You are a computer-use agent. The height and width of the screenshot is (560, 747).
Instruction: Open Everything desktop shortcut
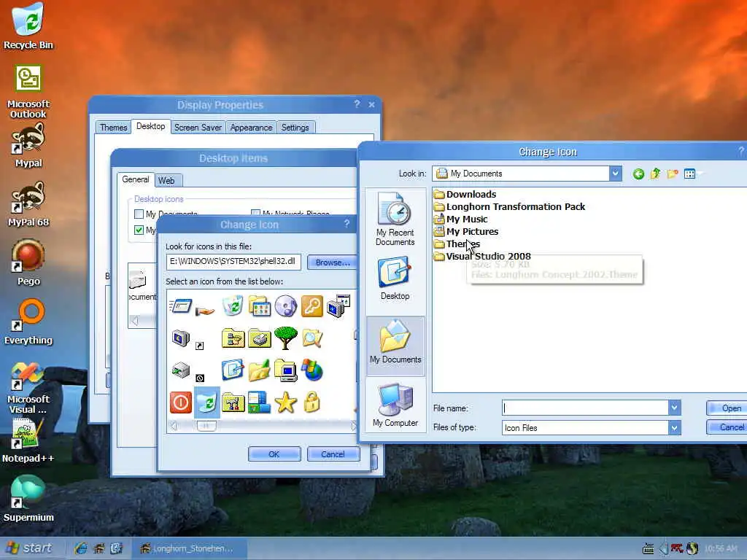point(28,322)
